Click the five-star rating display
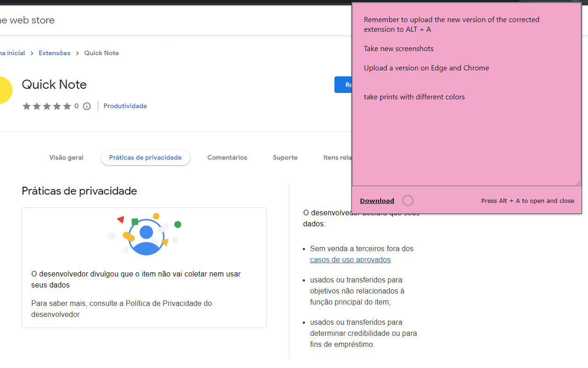Image resolution: width=588 pixels, height=368 pixels. tap(47, 106)
